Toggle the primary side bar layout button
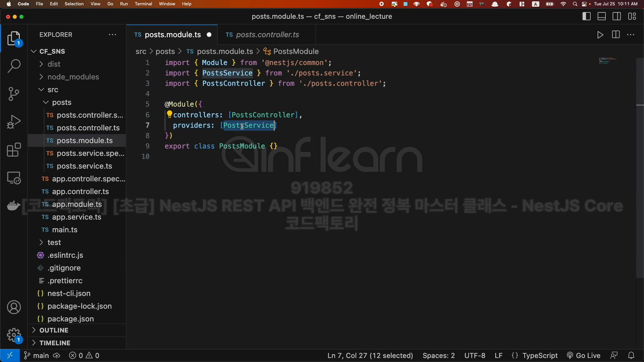The width and height of the screenshot is (644, 362). 586,16
